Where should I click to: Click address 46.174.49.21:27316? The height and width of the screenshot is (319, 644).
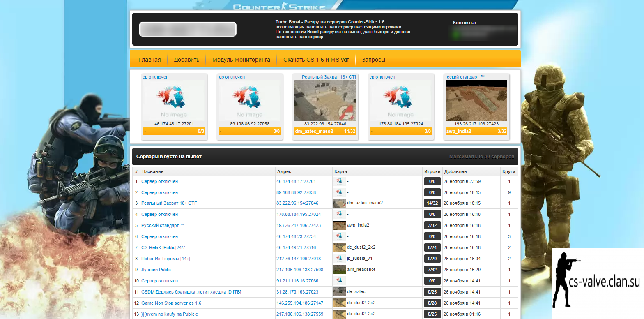(296, 247)
